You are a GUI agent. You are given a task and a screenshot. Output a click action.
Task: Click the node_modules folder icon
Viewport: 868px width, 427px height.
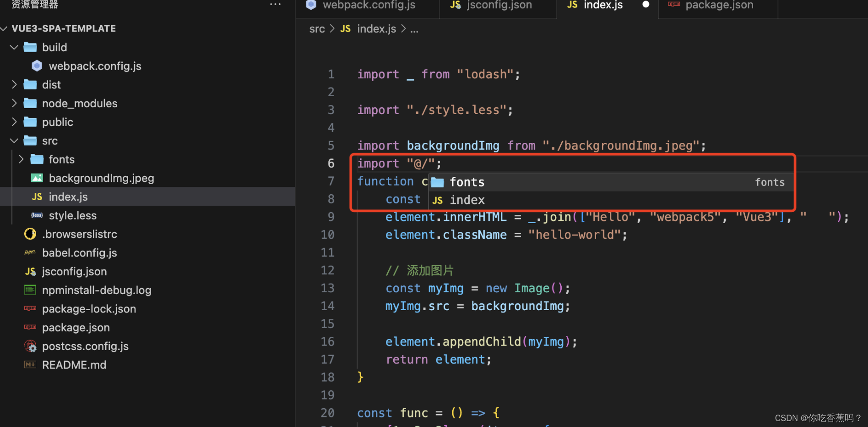30,103
